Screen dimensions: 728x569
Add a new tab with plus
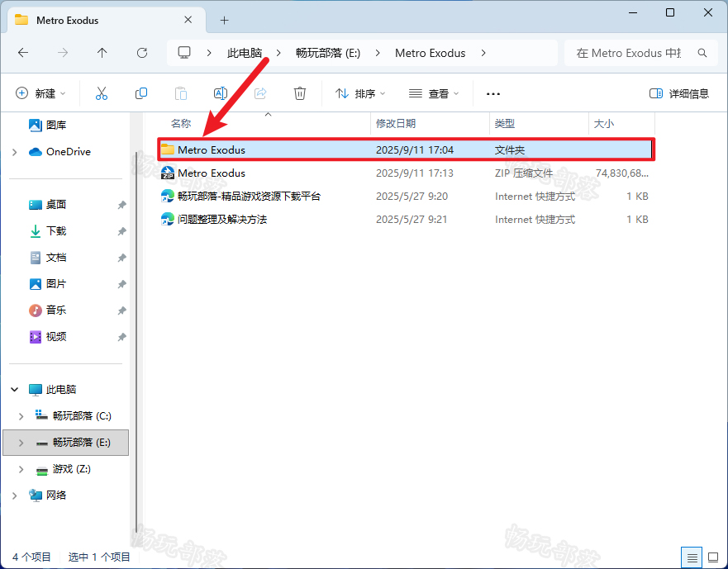224,20
